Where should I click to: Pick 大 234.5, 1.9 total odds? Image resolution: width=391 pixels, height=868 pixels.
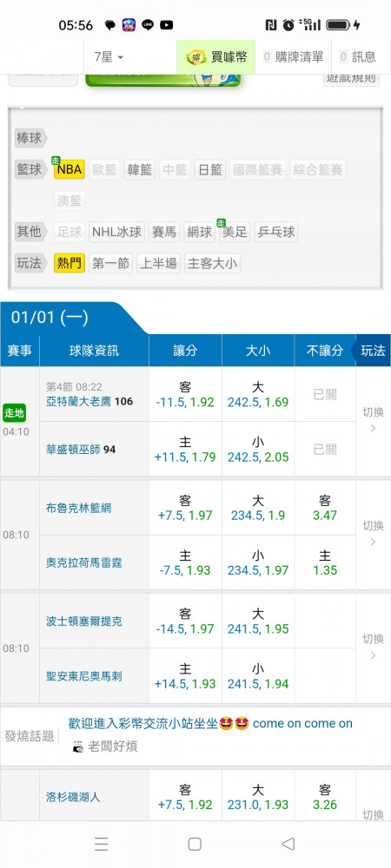257,508
